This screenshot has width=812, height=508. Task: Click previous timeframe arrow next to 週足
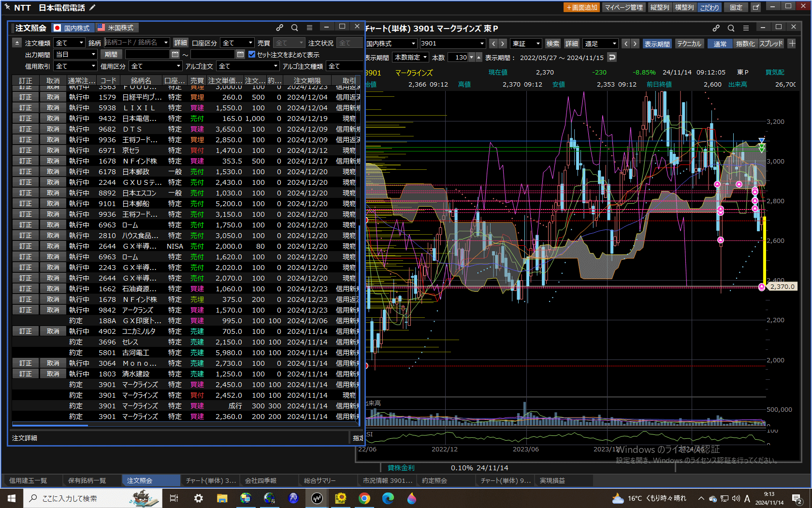(626, 44)
